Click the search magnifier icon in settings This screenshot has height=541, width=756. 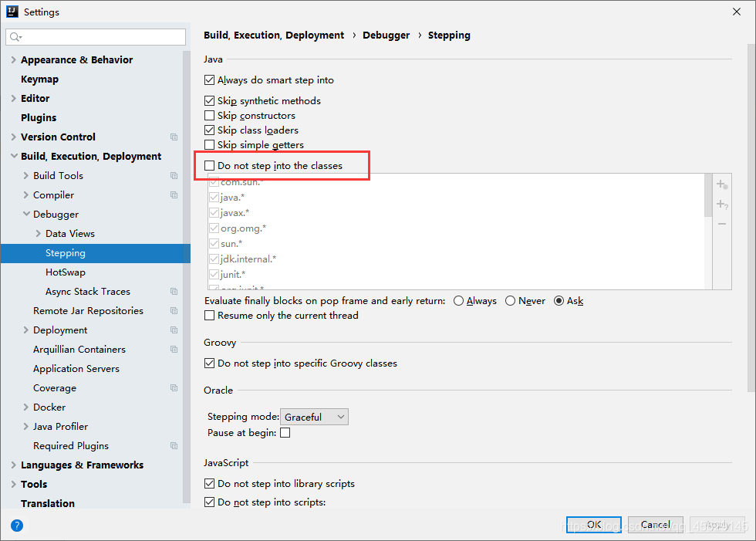point(15,37)
